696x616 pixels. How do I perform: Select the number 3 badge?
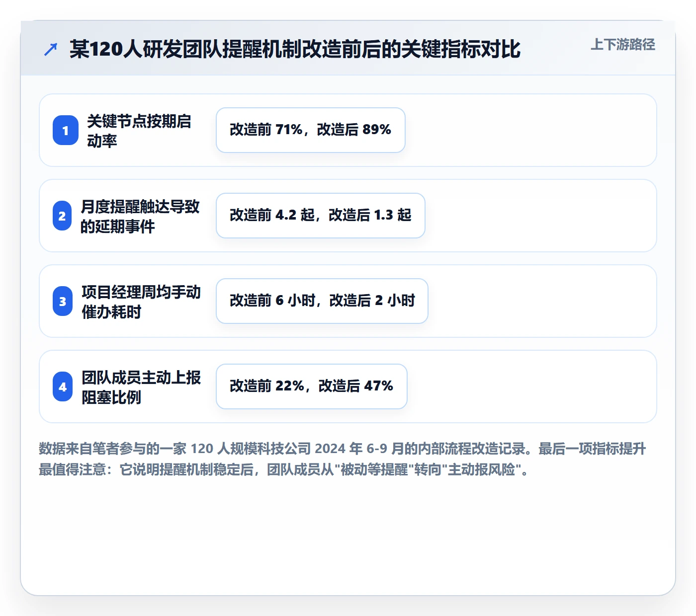coord(63,301)
